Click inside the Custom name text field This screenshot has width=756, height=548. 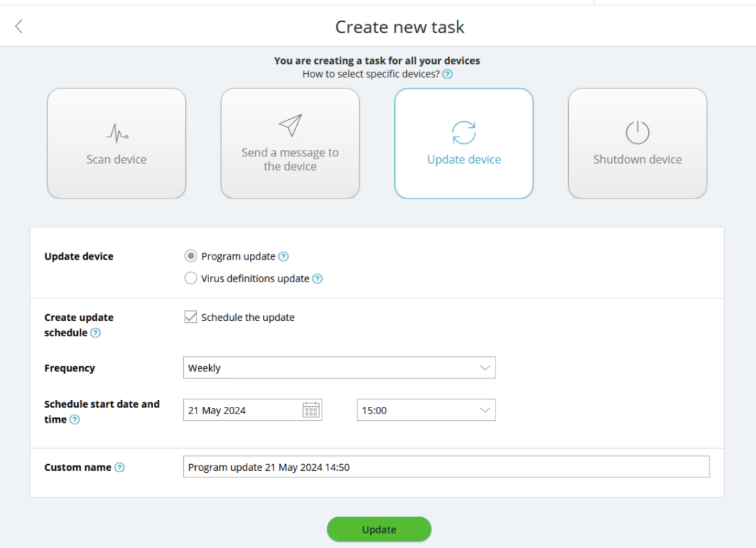click(x=400, y=467)
